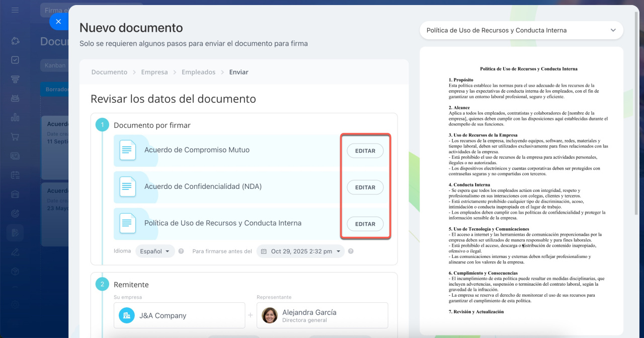Click the calendar icon in deadline field
The image size is (644, 338).
point(263,251)
